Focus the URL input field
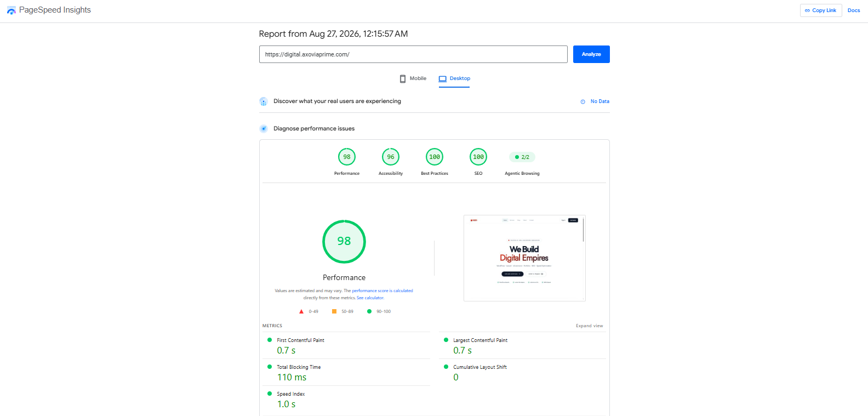 413,54
